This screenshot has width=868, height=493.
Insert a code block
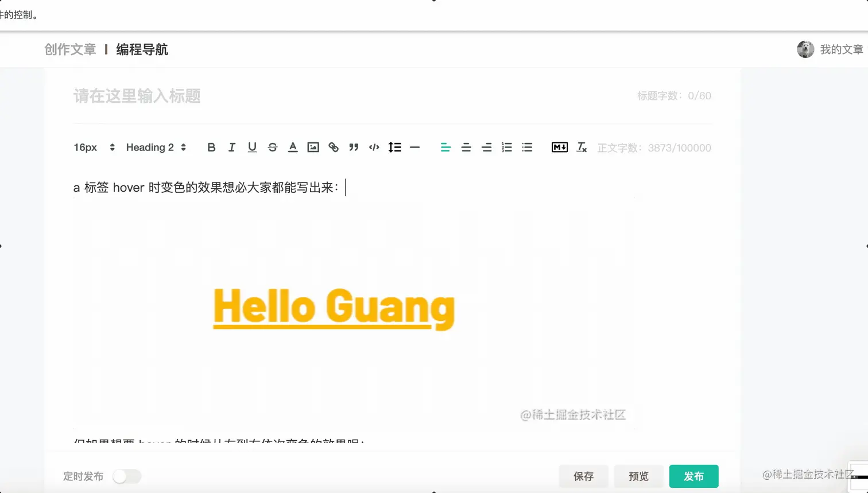374,147
